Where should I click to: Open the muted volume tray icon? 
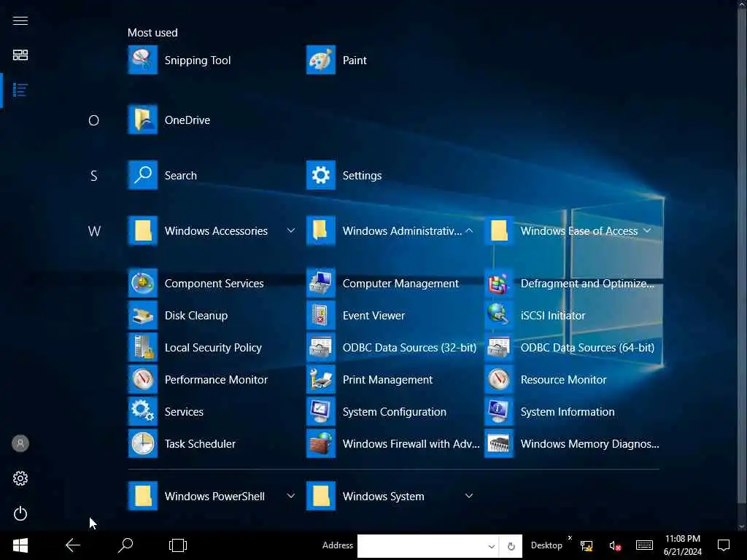pos(615,545)
